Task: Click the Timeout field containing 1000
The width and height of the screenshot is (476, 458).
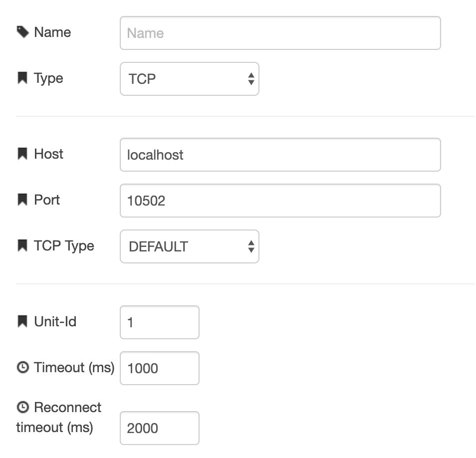Action: (x=160, y=368)
